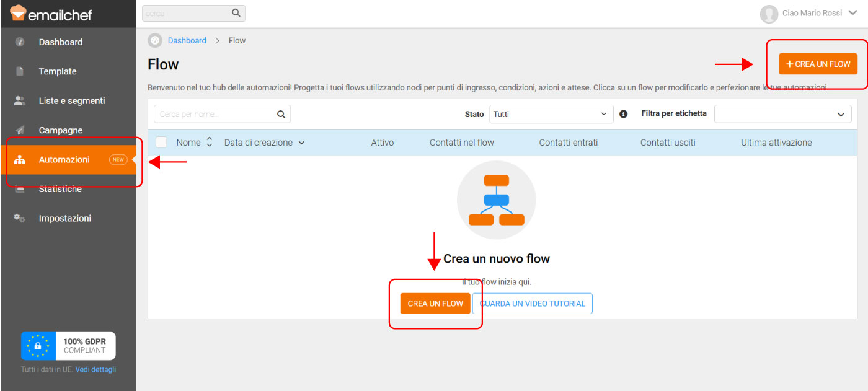The height and width of the screenshot is (391, 868).
Task: Click the Campagne paper plane icon
Action: (x=20, y=130)
